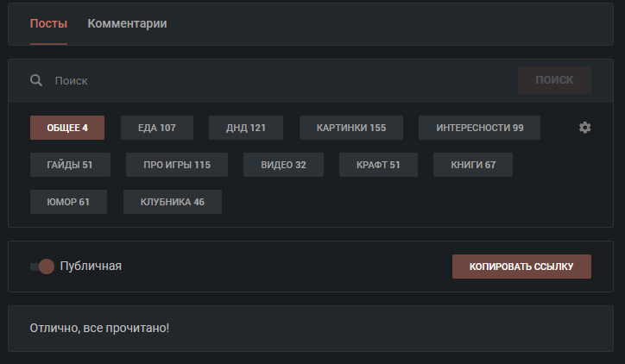The height and width of the screenshot is (364, 625).
Task: Click the search magnifier icon
Action: coord(36,80)
